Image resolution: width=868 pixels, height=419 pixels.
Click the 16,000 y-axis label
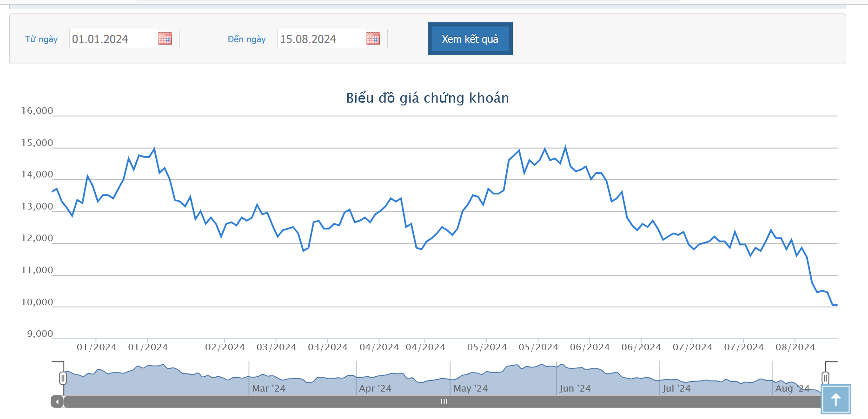coord(37,111)
